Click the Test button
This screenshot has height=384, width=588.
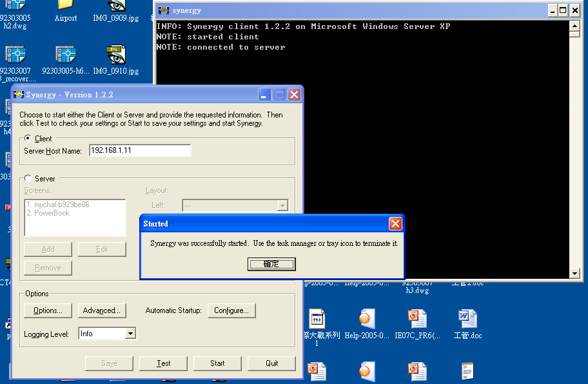coord(163,363)
